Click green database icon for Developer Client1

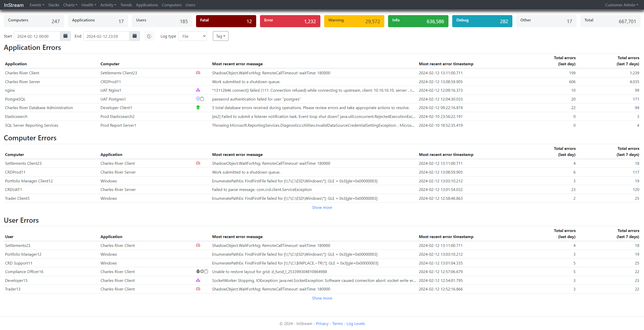coord(198,108)
